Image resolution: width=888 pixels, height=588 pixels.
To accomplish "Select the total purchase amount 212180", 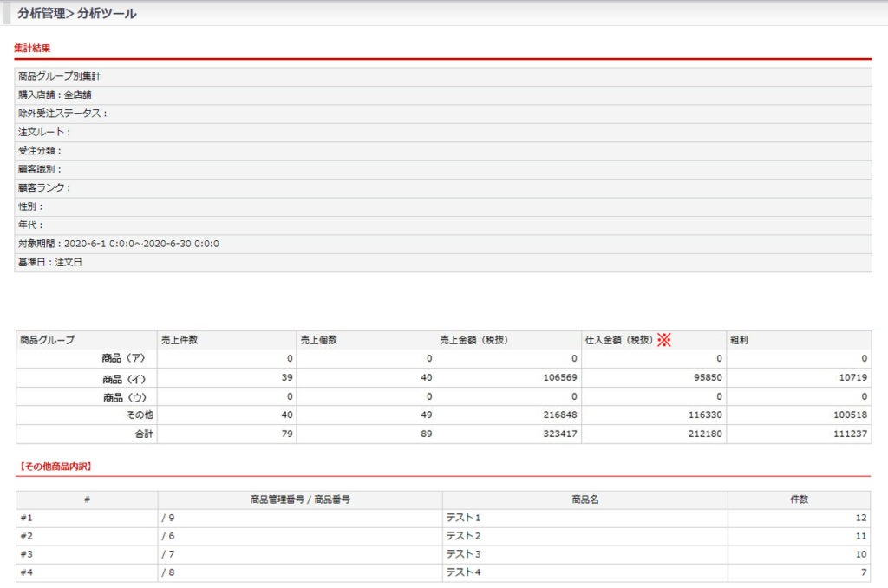I will click(705, 434).
